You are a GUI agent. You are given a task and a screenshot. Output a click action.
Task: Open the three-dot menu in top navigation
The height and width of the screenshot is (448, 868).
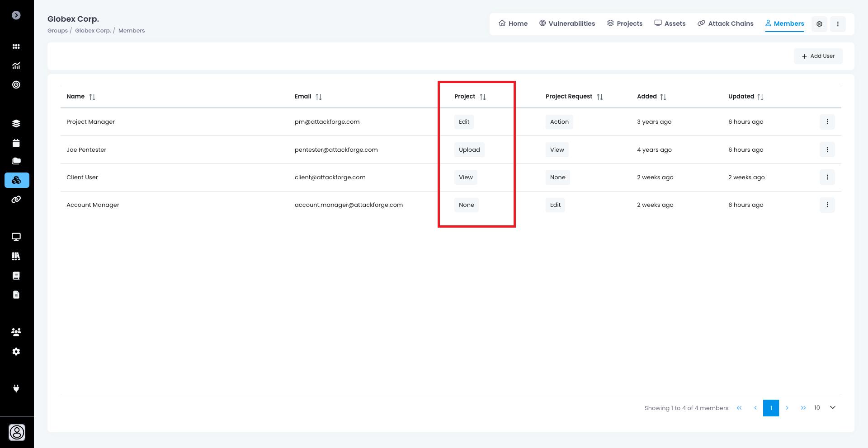838,24
